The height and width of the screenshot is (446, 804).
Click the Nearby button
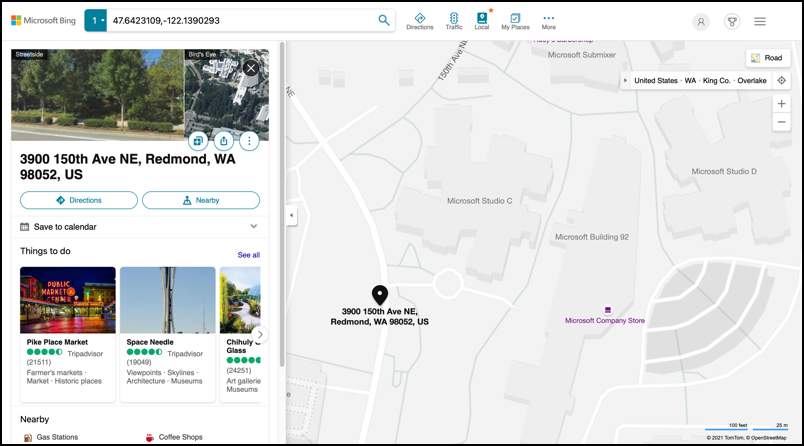(x=201, y=200)
